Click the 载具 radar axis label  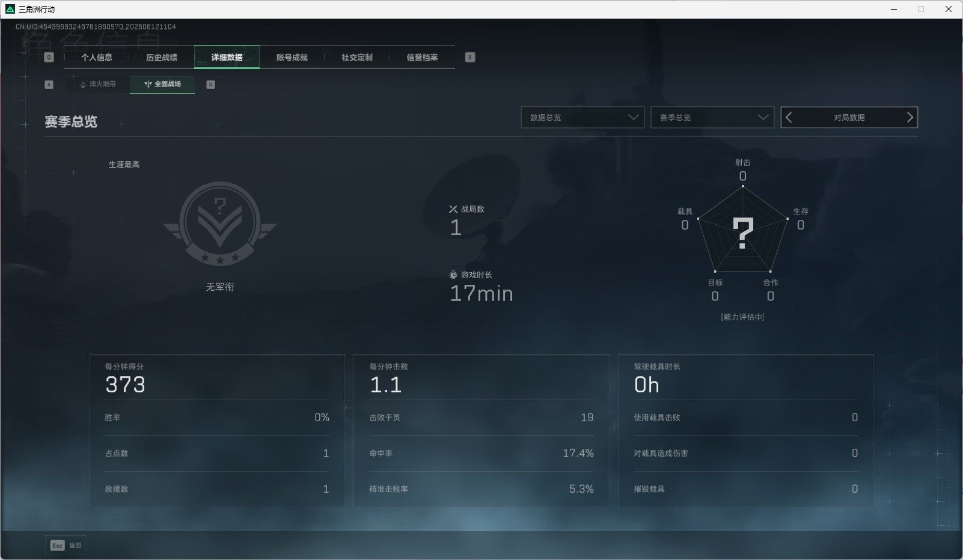pos(685,212)
